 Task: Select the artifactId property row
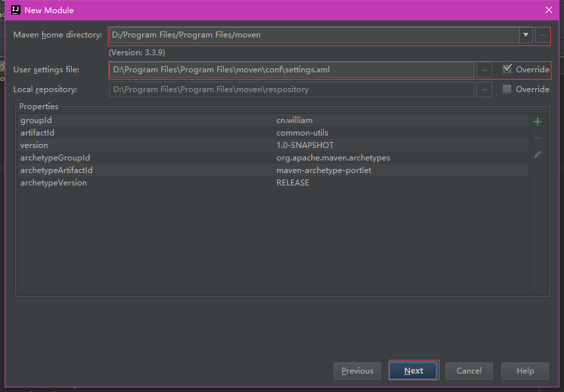pyautogui.click(x=273, y=133)
